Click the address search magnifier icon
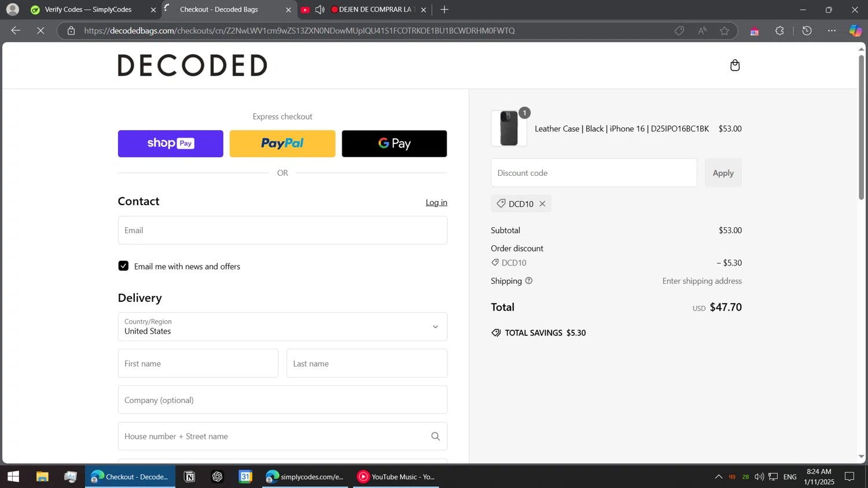 (x=435, y=437)
